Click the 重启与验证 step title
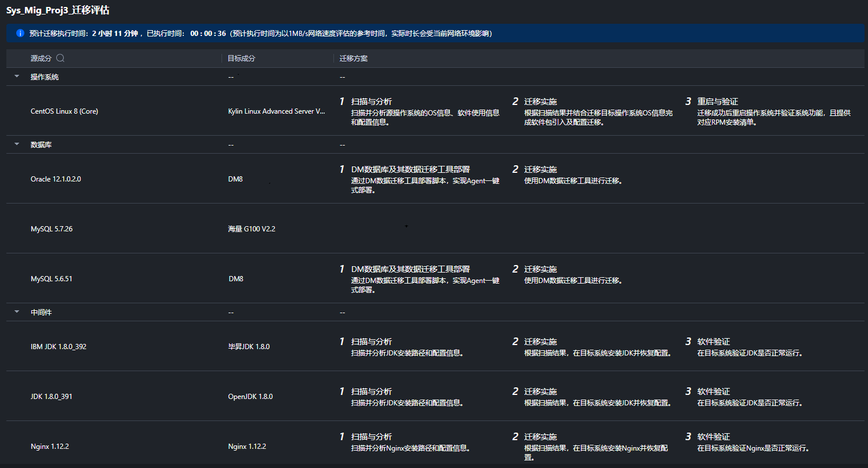 coord(718,101)
